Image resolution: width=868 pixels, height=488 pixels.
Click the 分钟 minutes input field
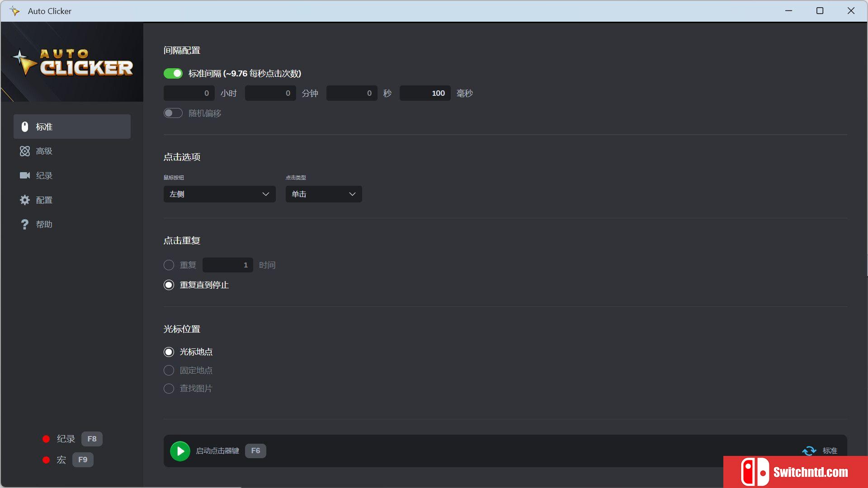coord(270,93)
